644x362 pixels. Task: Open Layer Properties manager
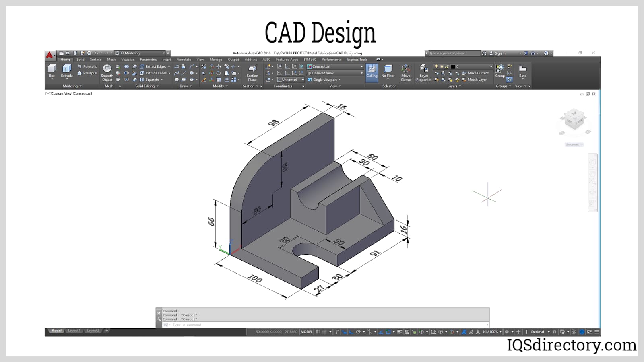(x=423, y=72)
